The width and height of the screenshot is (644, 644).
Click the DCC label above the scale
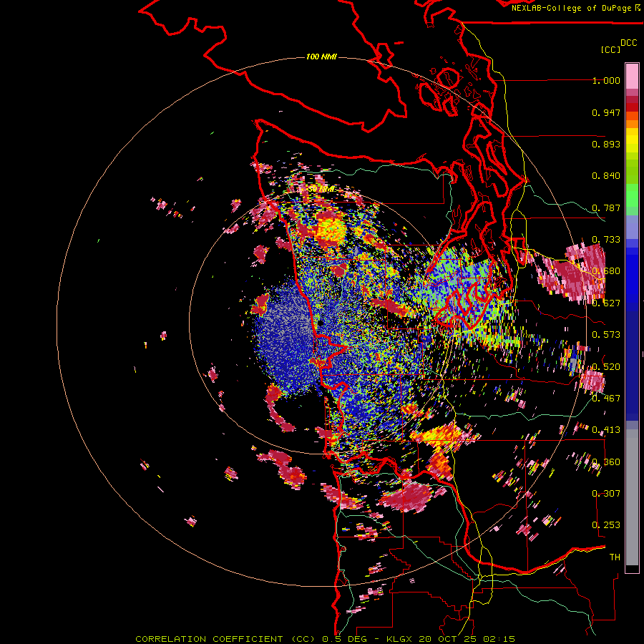pos(629,43)
